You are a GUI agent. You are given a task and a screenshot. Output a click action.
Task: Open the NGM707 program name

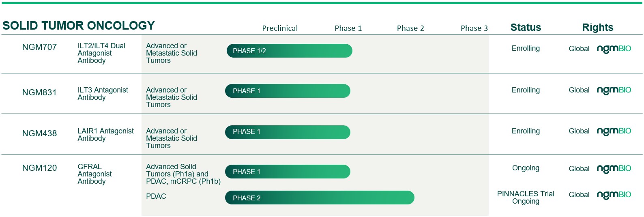[x=39, y=47]
